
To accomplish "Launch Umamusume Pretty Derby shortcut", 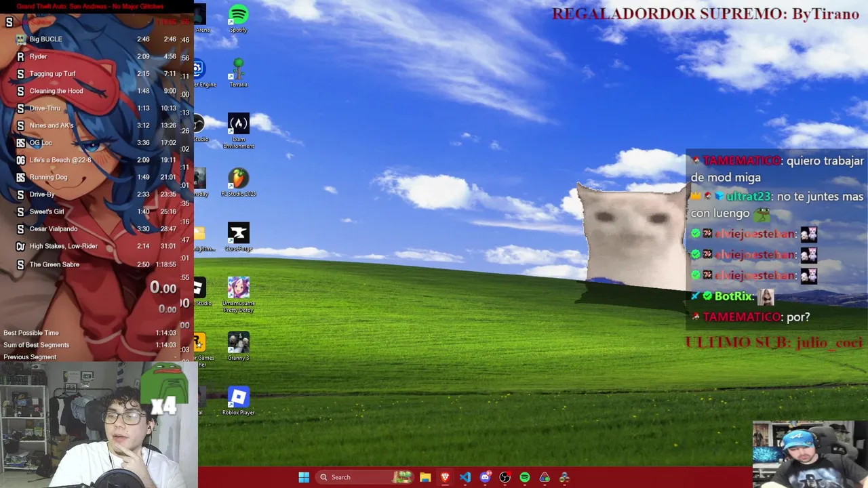I will (238, 295).
